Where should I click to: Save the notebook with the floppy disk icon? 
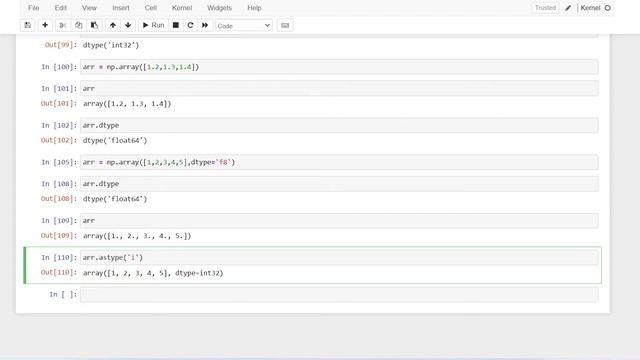click(28, 25)
